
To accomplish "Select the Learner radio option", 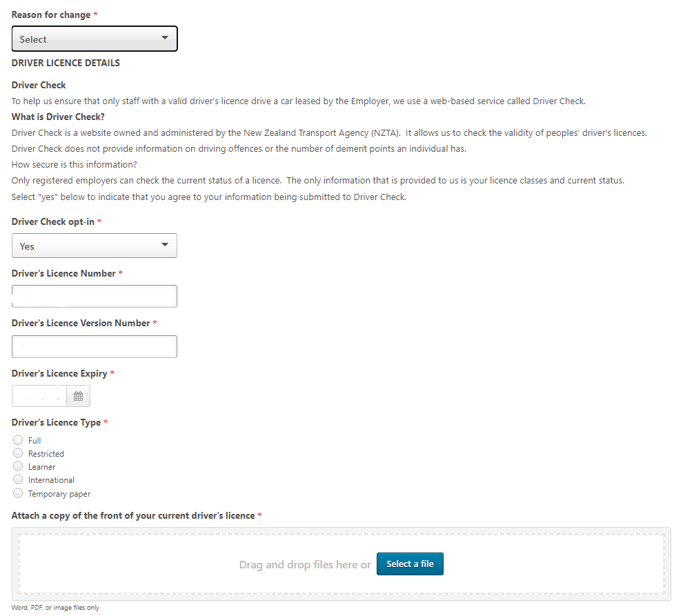I will 18,466.
